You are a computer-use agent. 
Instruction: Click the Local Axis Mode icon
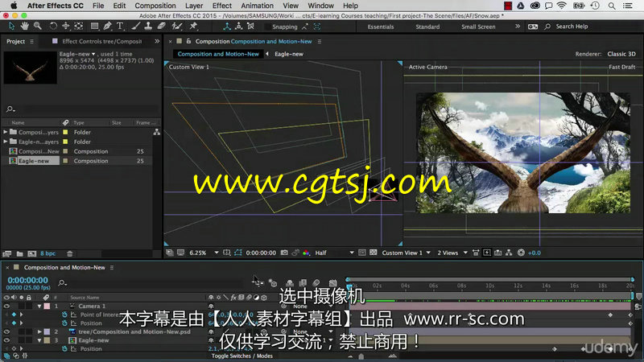(227, 27)
